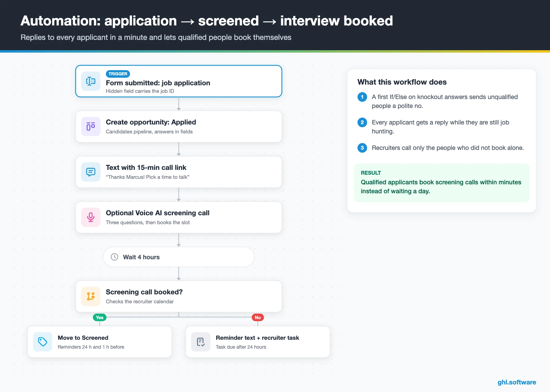Open the Form submitted: job application step
Image resolution: width=550 pixels, height=392 pixels.
click(x=179, y=81)
